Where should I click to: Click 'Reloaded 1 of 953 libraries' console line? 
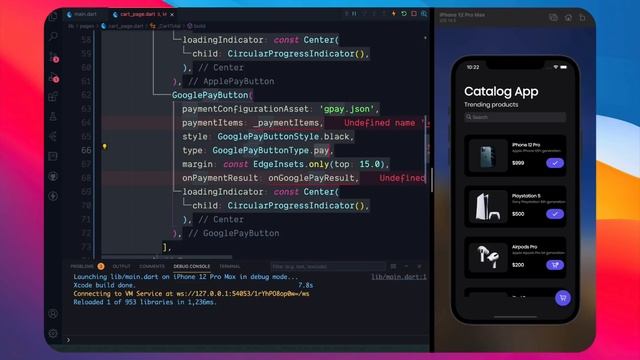[x=145, y=302]
